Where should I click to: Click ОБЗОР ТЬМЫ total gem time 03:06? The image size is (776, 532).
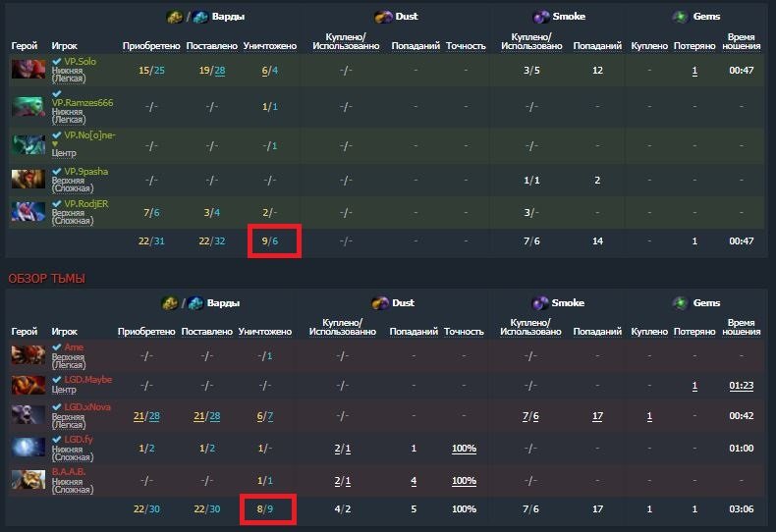[x=742, y=508]
